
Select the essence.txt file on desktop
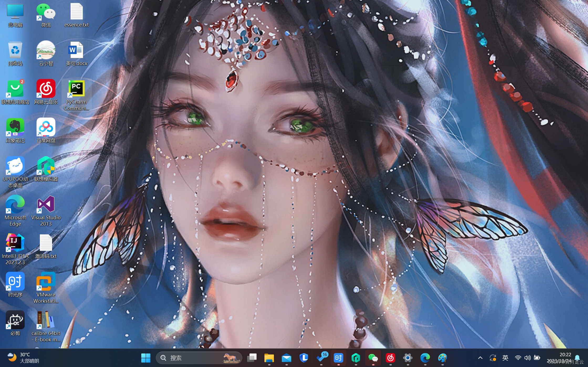(76, 12)
